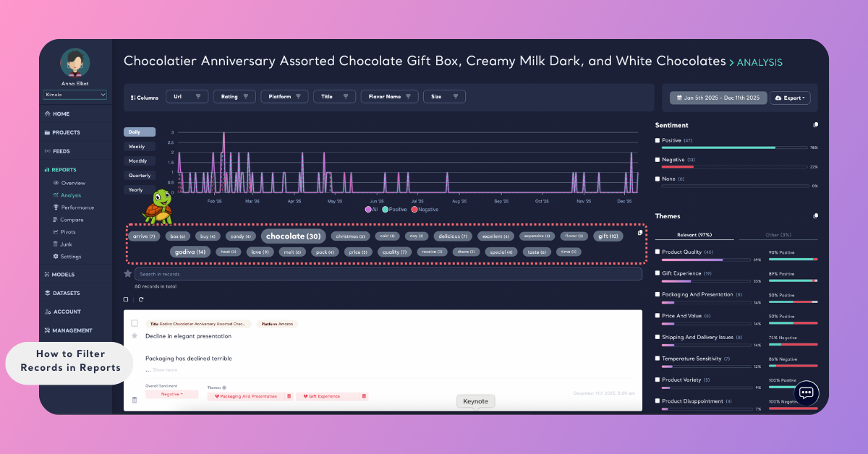Viewport: 868px width, 454px height.
Task: Click the Junk icon under Reports
Action: tap(56, 244)
